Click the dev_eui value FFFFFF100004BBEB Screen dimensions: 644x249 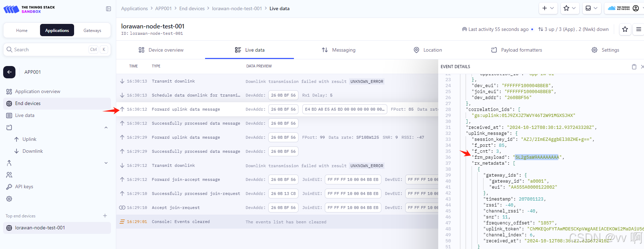pyautogui.click(x=527, y=86)
